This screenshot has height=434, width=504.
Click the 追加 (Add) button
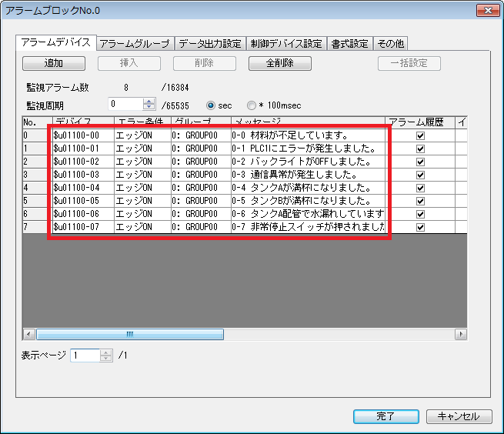tap(53, 63)
